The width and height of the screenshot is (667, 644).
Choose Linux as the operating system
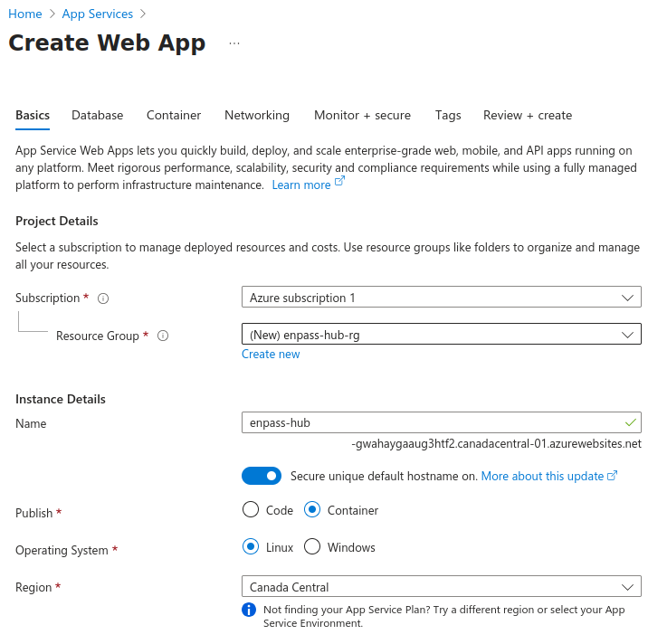pyautogui.click(x=251, y=546)
